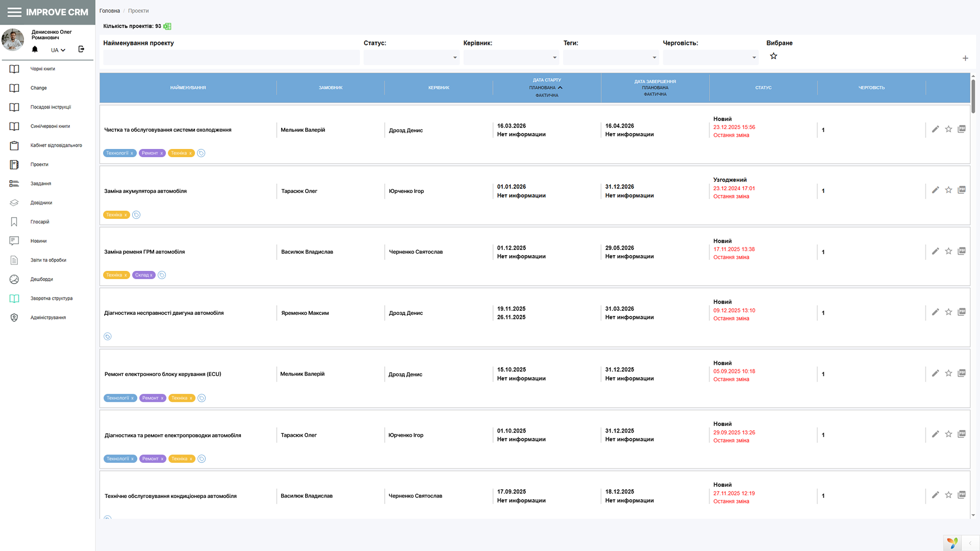Click the logout icon in sidebar

tap(81, 49)
